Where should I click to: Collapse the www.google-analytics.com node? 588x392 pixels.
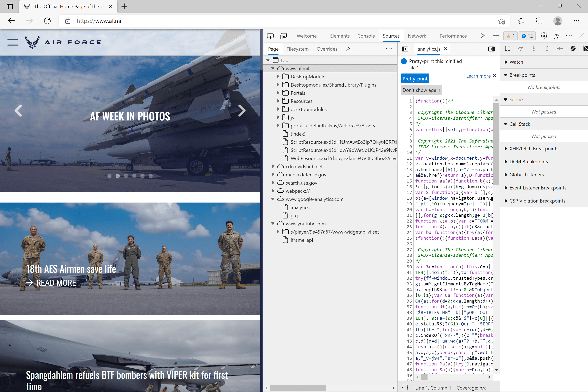click(x=273, y=199)
